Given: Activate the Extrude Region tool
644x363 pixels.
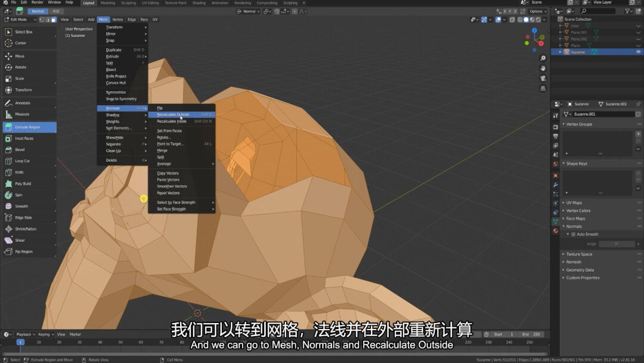Looking at the screenshot, I should coord(29,127).
